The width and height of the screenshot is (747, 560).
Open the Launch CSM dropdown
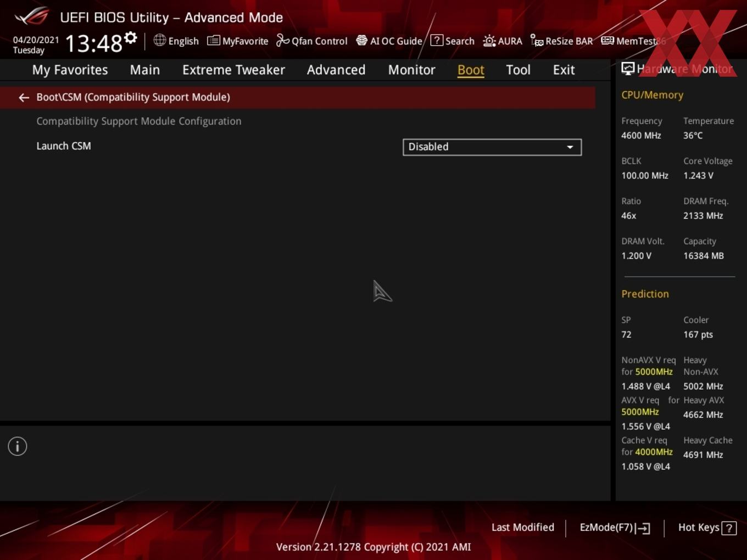point(492,147)
